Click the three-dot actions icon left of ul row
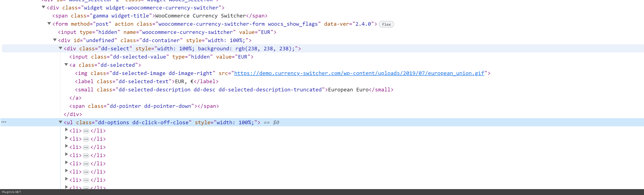Image resolution: width=644 pixels, height=195 pixels. click(x=4, y=122)
